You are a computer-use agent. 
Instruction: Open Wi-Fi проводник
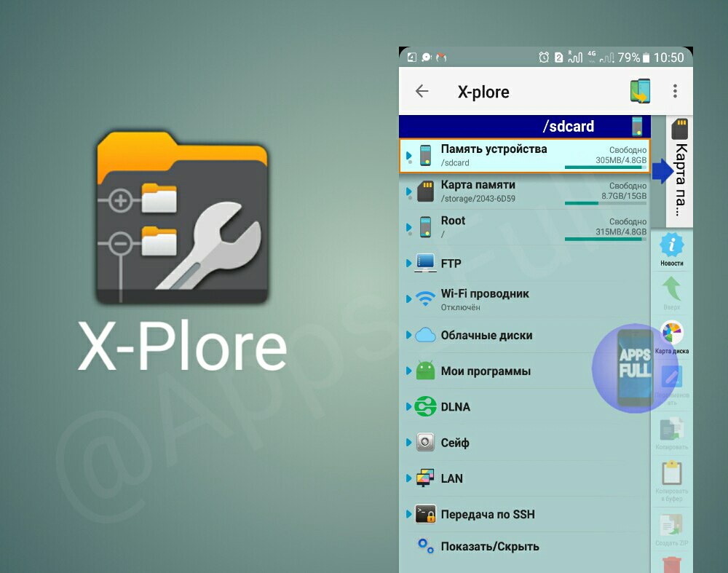pyautogui.click(x=485, y=294)
